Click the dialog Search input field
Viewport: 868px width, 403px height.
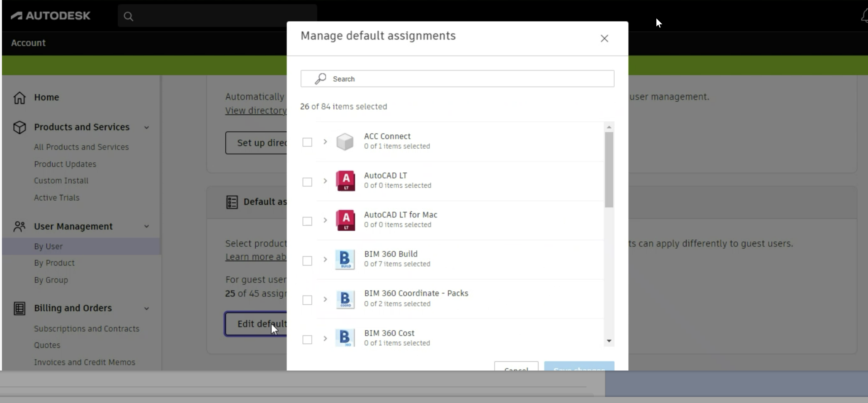coord(465,79)
